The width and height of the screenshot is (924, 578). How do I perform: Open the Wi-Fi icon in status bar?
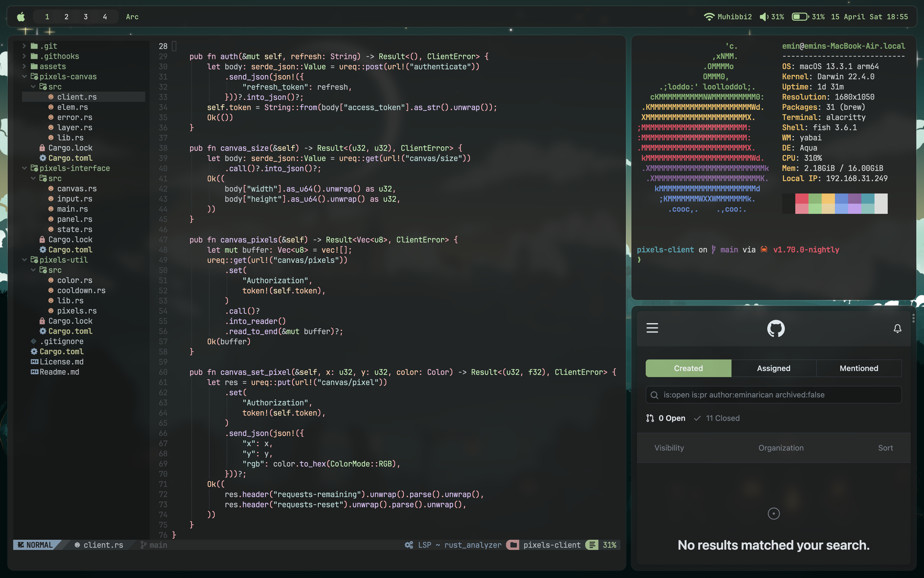(709, 17)
